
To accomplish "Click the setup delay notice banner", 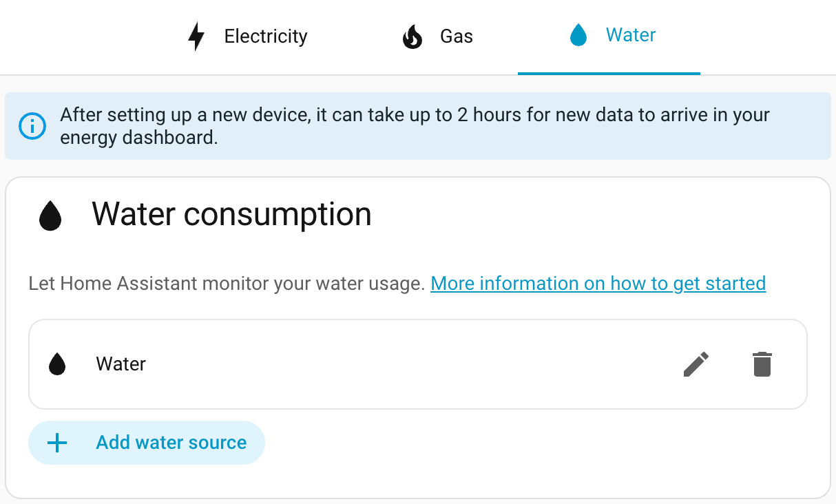I will (x=413, y=126).
